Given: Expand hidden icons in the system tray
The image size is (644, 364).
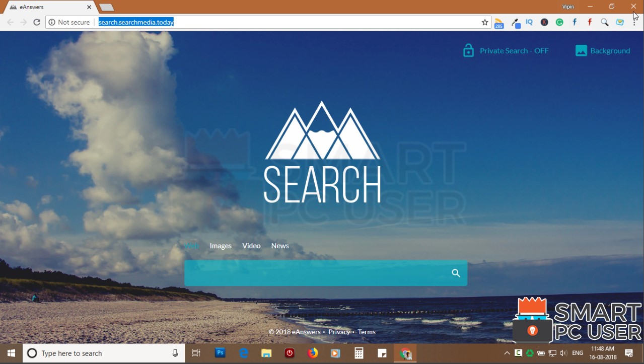Looking at the screenshot, I should tap(507, 353).
